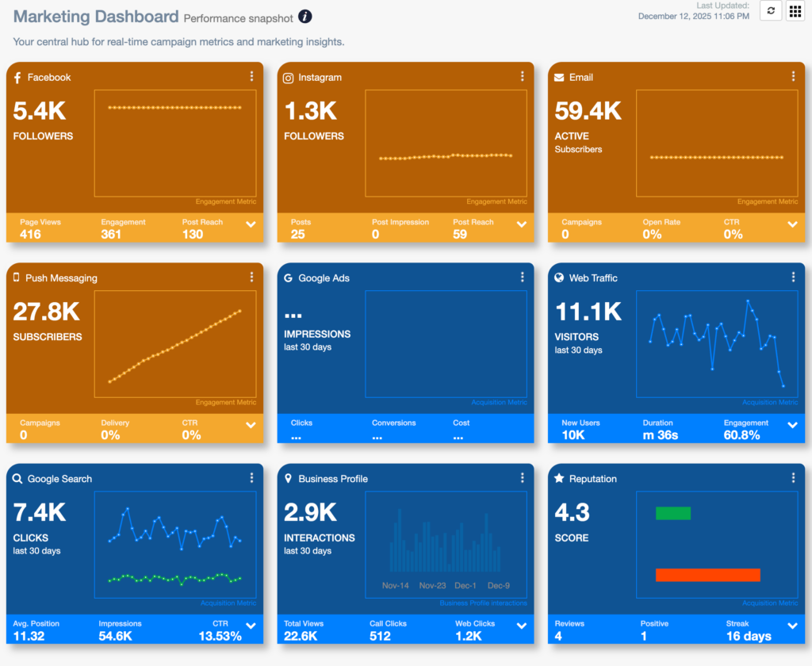The image size is (812, 666).
Task: Open the Web Traffic card options menu
Action: pos(793,277)
